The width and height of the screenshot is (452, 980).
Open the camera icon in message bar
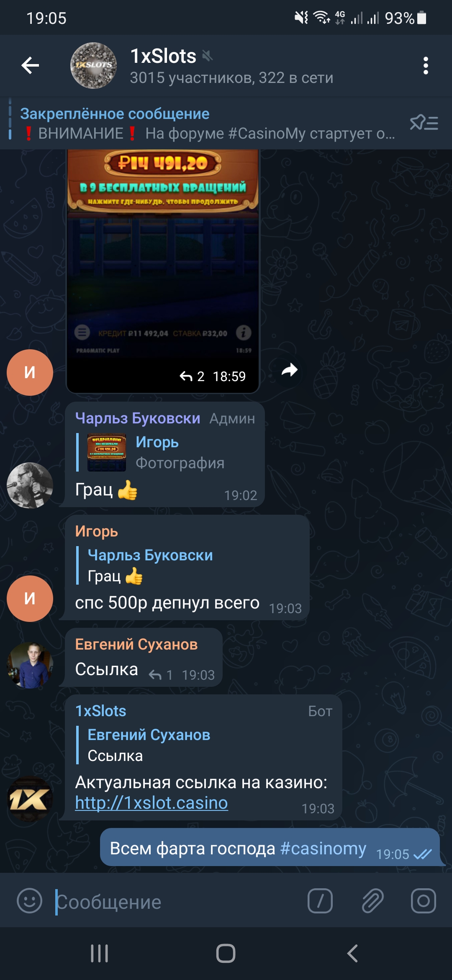(x=423, y=901)
